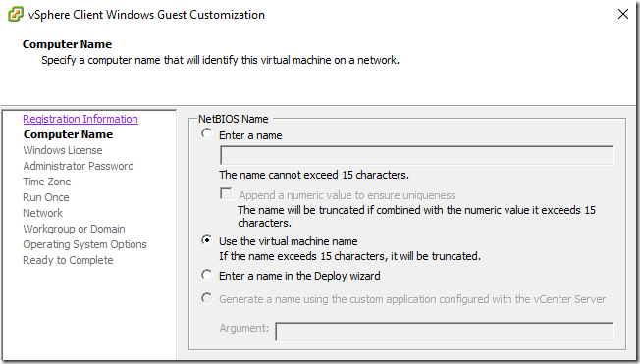640x364 pixels.
Task: Click the NetBIOS name text field
Action: [x=416, y=155]
